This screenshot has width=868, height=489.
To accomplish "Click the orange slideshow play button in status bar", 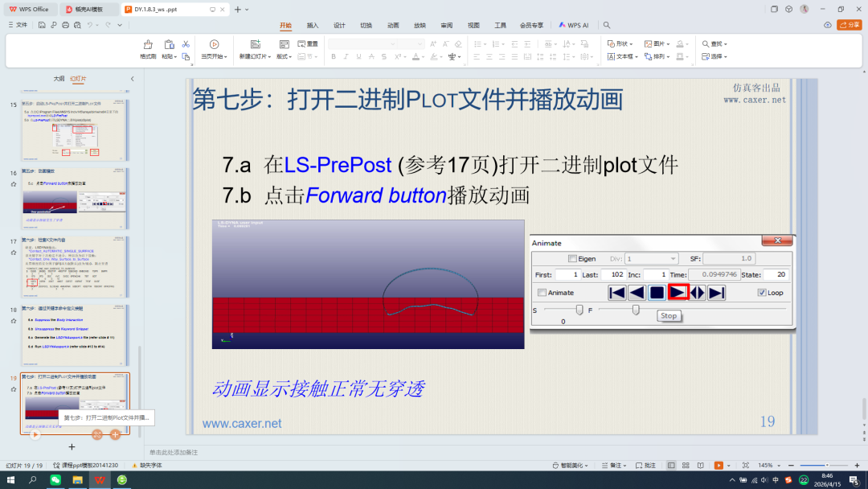I will (719, 466).
